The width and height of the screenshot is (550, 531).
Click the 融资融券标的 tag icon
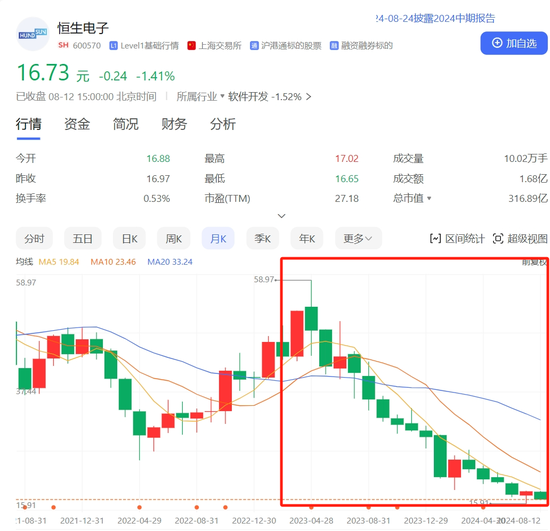click(x=334, y=46)
